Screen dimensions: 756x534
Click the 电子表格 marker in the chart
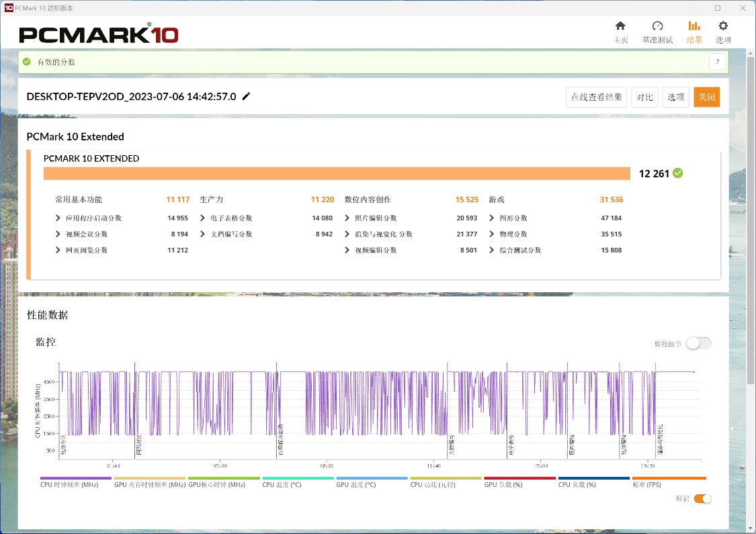pos(511,445)
